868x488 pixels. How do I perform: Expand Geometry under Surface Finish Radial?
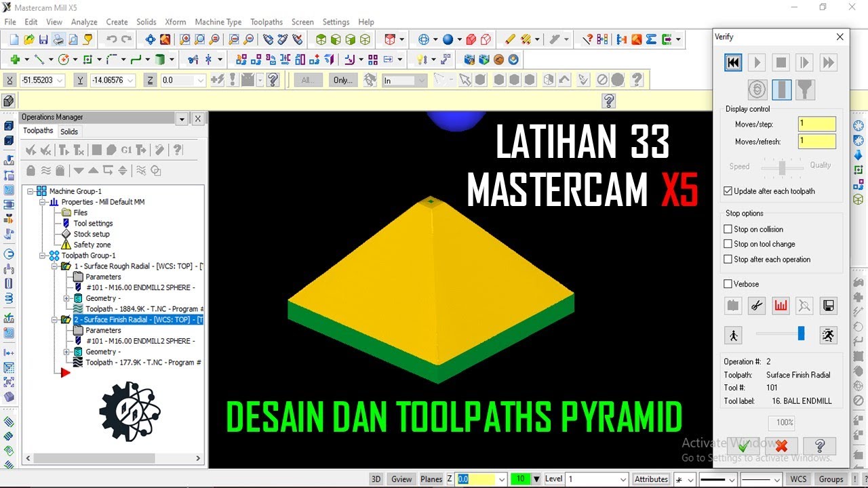pos(66,352)
